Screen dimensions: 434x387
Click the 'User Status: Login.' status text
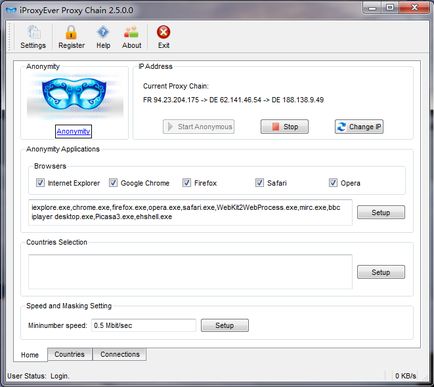pos(38,376)
